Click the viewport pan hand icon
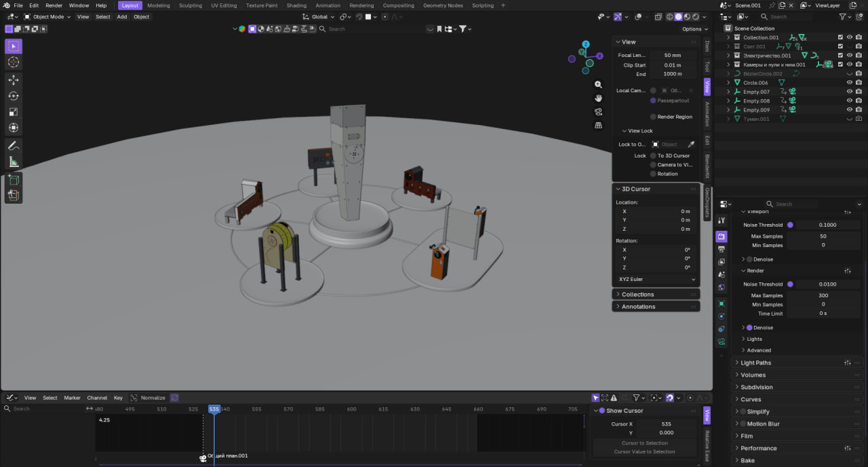The image size is (868, 467). [598, 98]
